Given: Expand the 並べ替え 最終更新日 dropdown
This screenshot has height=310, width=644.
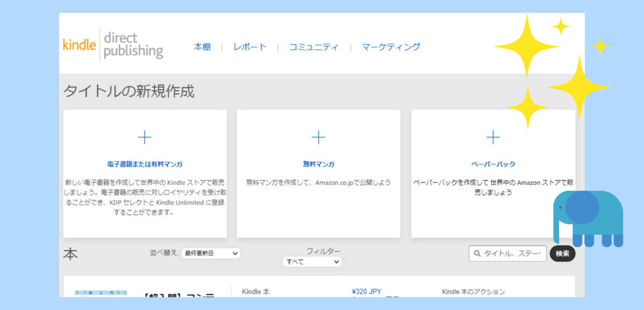Looking at the screenshot, I should tap(211, 253).
